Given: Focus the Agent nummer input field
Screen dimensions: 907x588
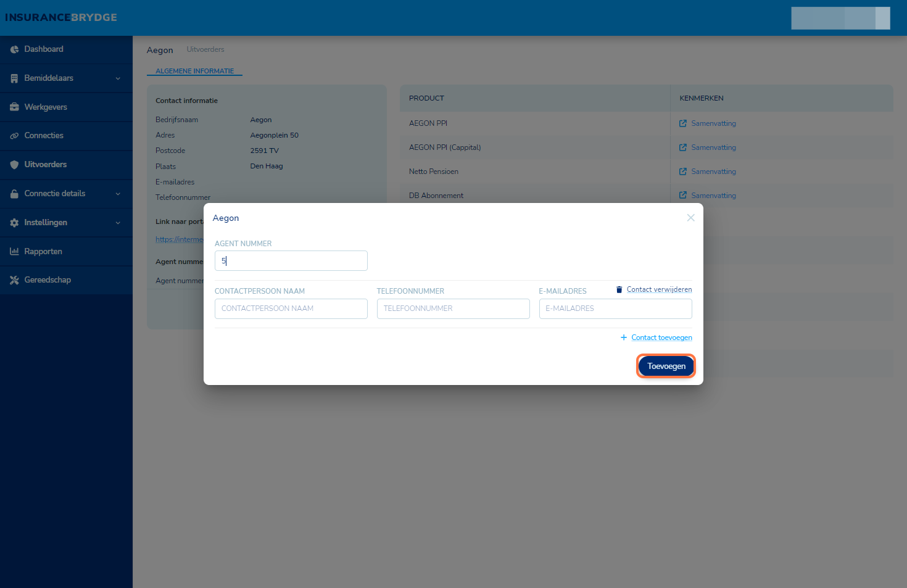Looking at the screenshot, I should pyautogui.click(x=291, y=260).
